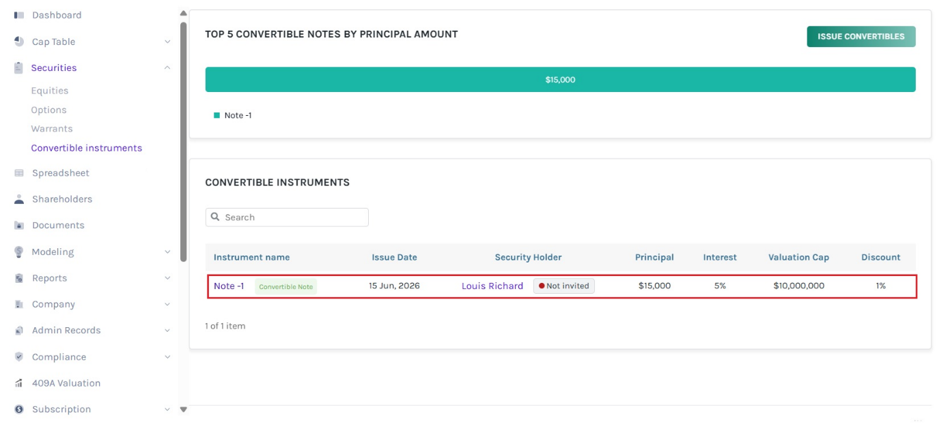The image size is (939, 426).
Task: Select Convertible instruments submenu item
Action: [x=87, y=147]
